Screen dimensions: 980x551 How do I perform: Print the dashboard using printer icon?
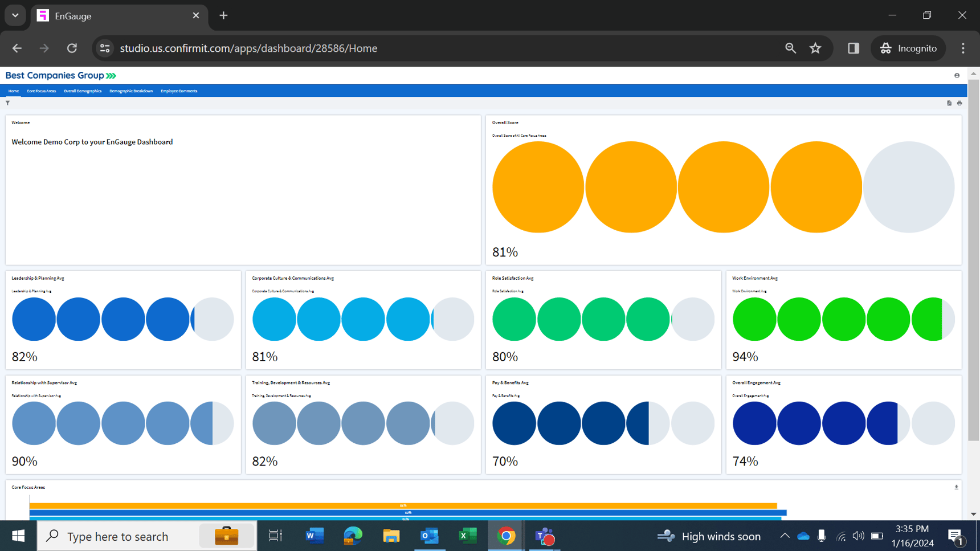pos(959,103)
